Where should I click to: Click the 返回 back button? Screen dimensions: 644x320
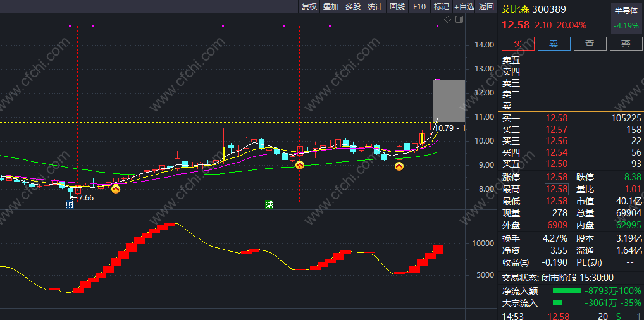[x=486, y=6]
